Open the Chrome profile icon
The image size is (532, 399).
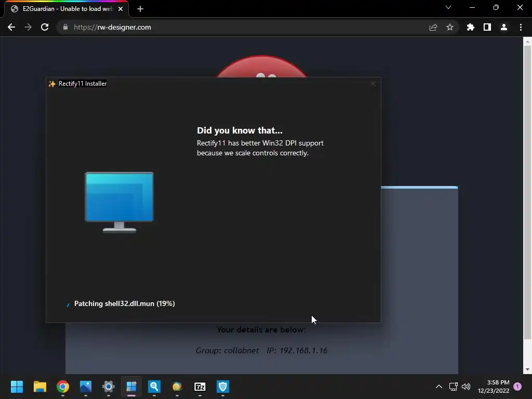coord(503,27)
